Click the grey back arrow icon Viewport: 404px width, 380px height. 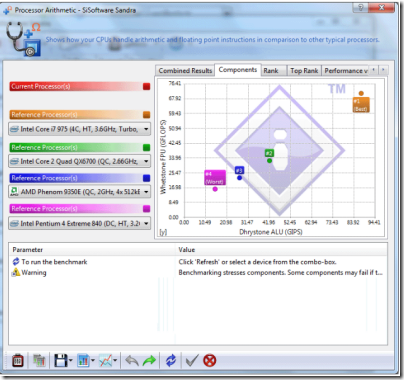[x=132, y=361]
